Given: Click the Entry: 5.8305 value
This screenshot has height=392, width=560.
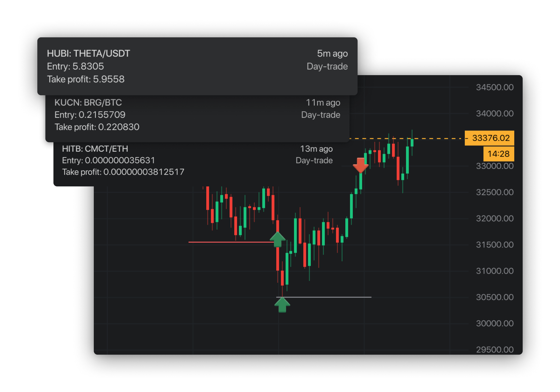Looking at the screenshot, I should (75, 66).
